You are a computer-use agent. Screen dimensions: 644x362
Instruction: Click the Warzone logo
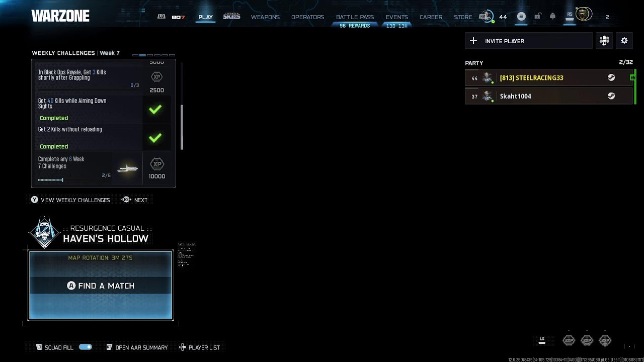60,17
